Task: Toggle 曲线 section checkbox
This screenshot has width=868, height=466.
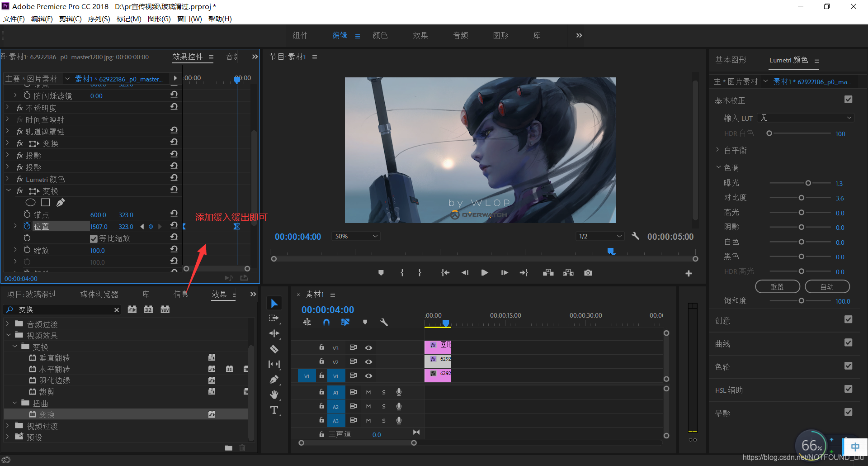Action: [x=848, y=342]
